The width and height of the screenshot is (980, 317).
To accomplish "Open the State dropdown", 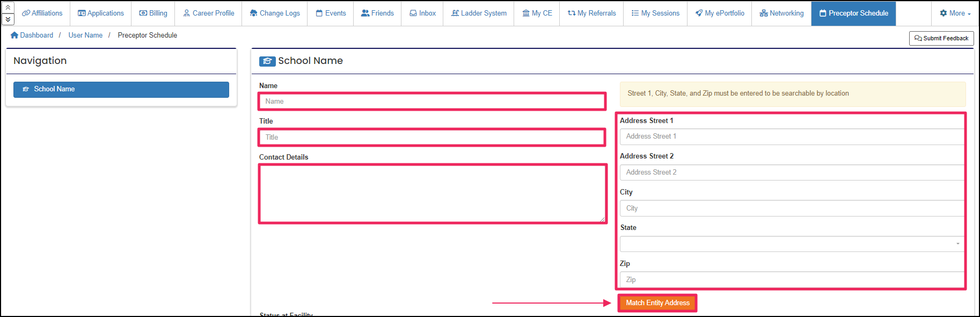I will 792,244.
